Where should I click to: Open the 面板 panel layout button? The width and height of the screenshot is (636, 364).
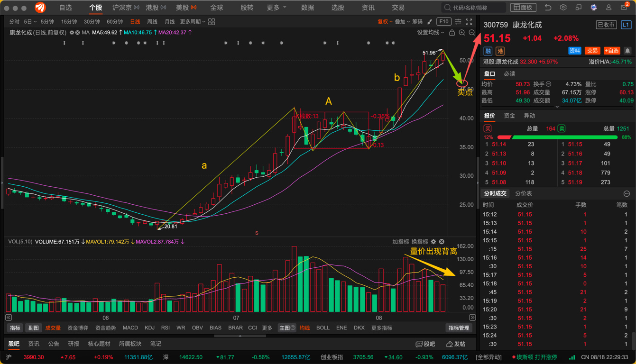[523, 8]
